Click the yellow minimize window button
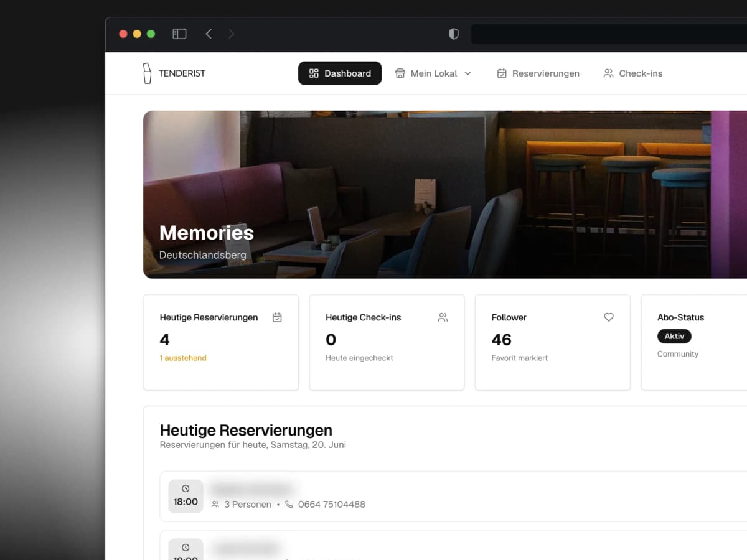The width and height of the screenshot is (747, 560). coord(137,34)
